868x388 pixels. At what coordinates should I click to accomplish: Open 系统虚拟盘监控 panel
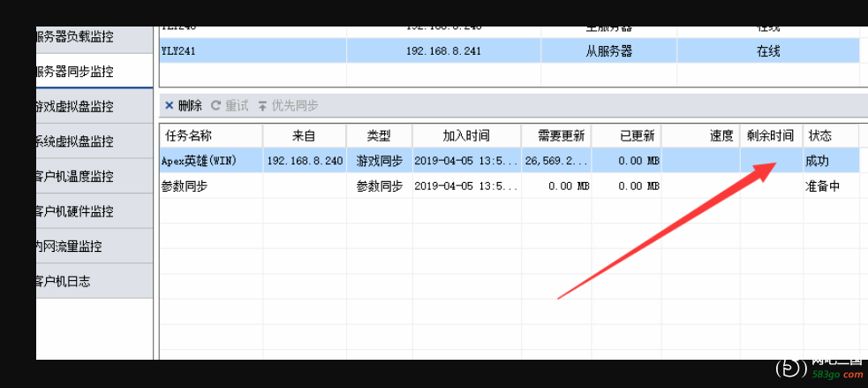click(94, 141)
